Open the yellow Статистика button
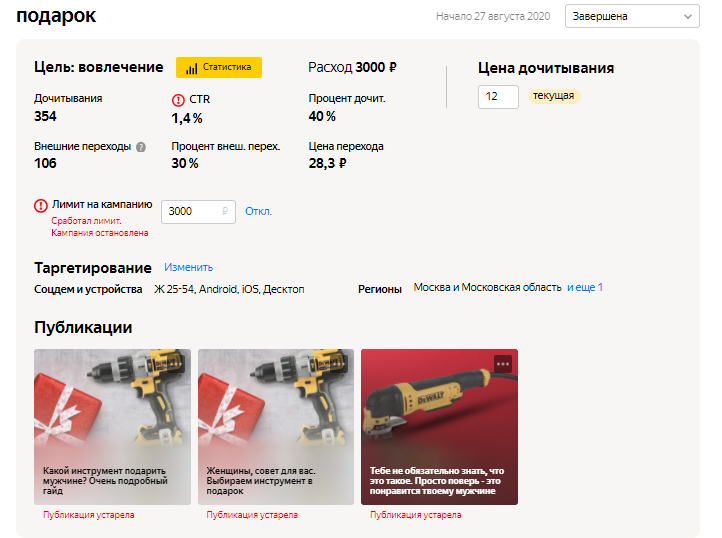722x538 pixels. coord(219,67)
